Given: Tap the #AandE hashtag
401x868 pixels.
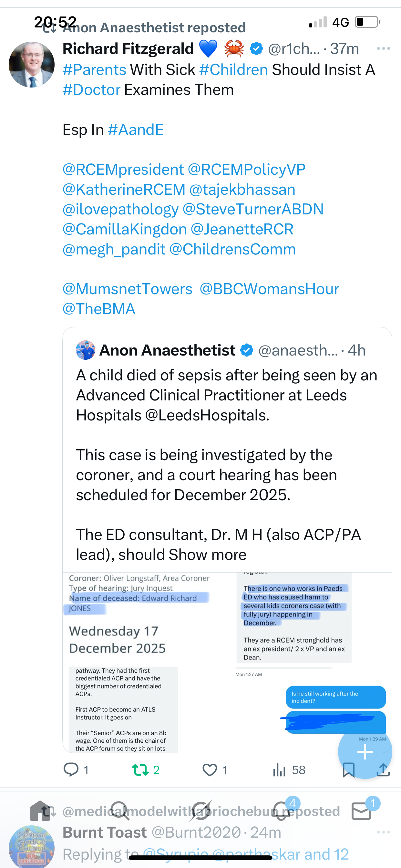Looking at the screenshot, I should click(x=136, y=130).
